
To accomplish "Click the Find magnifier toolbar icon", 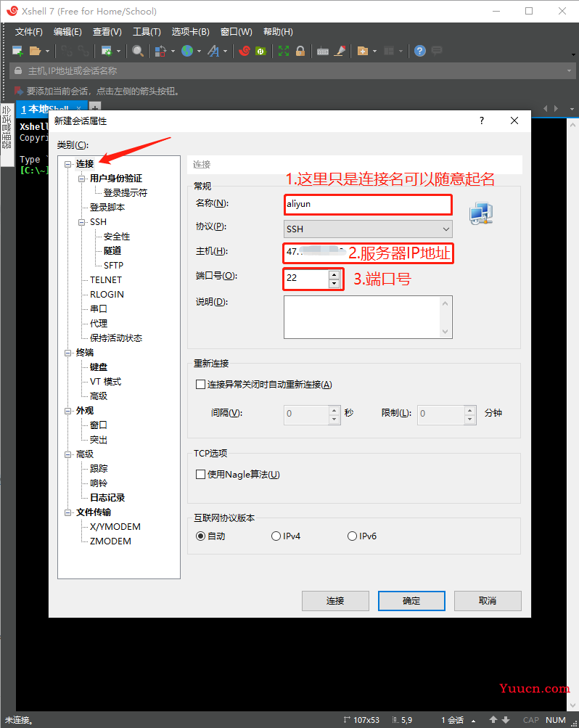I will pyautogui.click(x=138, y=51).
